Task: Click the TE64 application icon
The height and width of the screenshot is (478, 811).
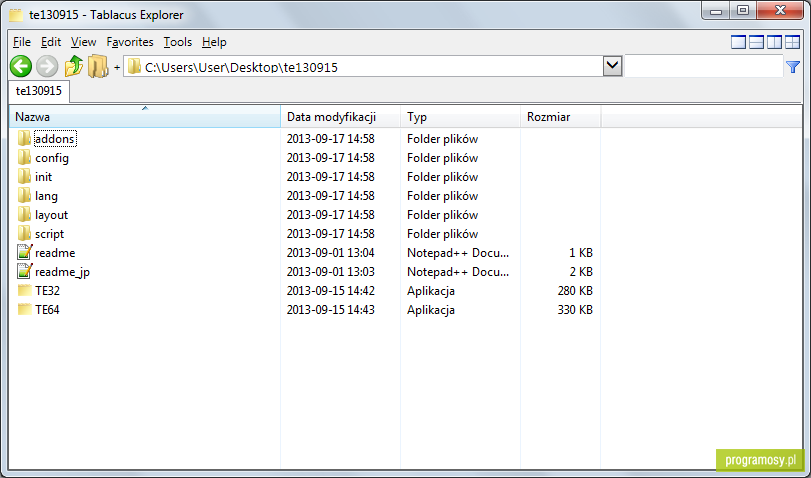Action: (24, 309)
